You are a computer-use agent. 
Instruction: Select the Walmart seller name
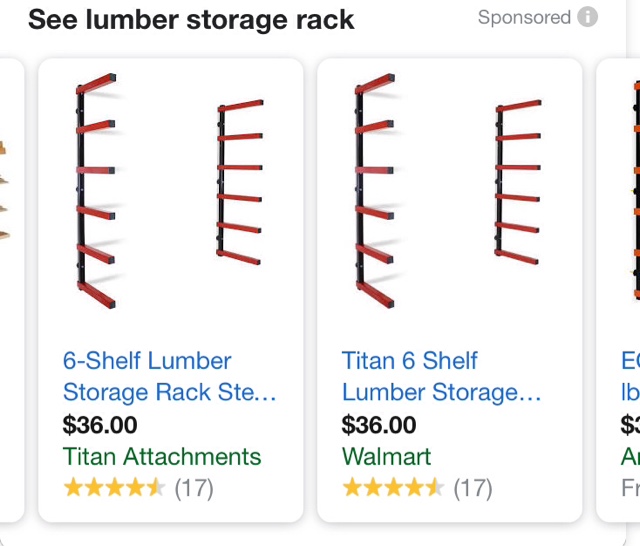[386, 456]
